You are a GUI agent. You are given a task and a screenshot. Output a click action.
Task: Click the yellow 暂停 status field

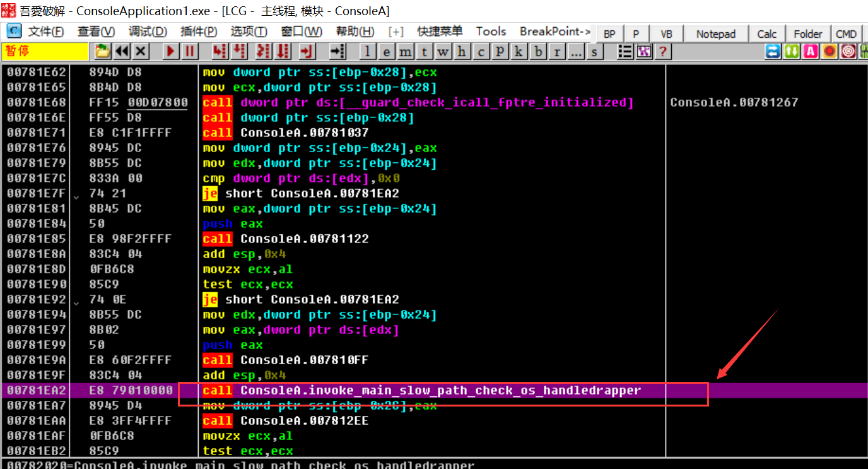coord(45,51)
